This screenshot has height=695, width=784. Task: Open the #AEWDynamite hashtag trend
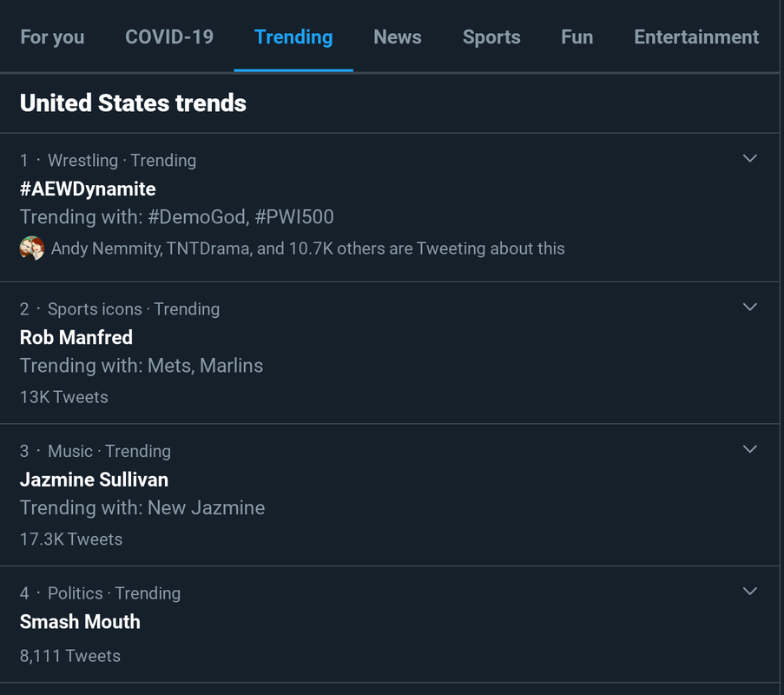88,189
